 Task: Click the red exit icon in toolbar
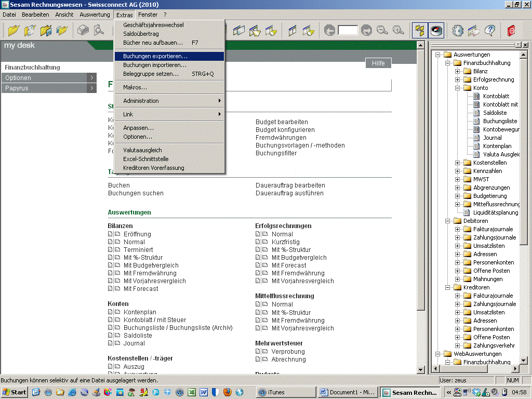[512, 31]
